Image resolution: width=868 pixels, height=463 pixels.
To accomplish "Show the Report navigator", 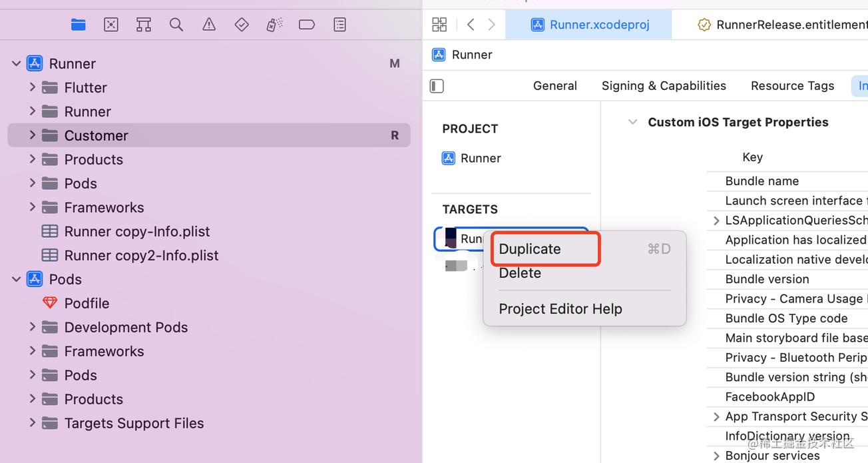I will click(x=339, y=25).
